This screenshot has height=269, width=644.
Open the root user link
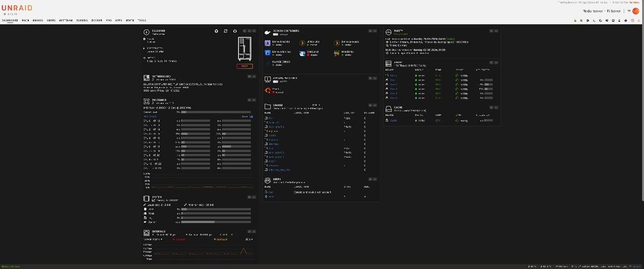(x=270, y=192)
